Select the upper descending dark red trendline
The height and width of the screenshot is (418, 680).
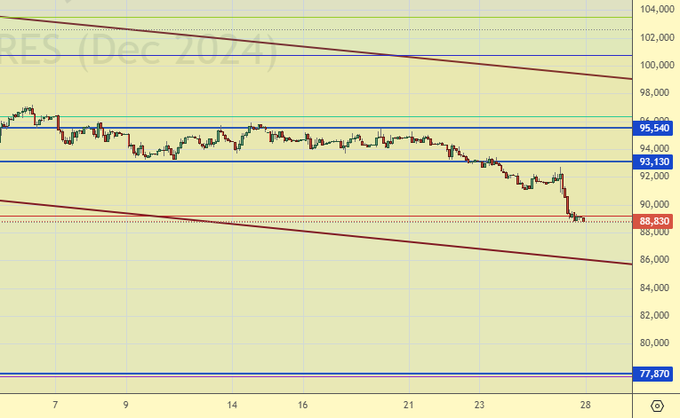pyautogui.click(x=300, y=46)
